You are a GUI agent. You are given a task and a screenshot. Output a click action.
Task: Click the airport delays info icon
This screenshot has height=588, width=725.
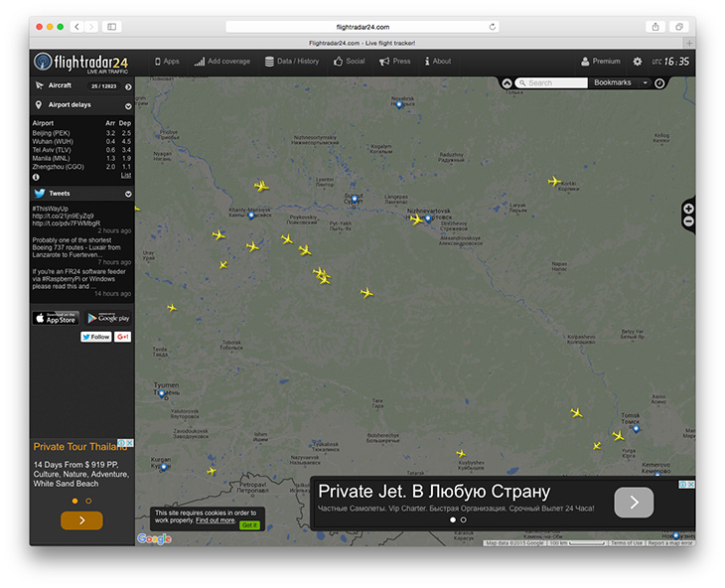[37, 176]
